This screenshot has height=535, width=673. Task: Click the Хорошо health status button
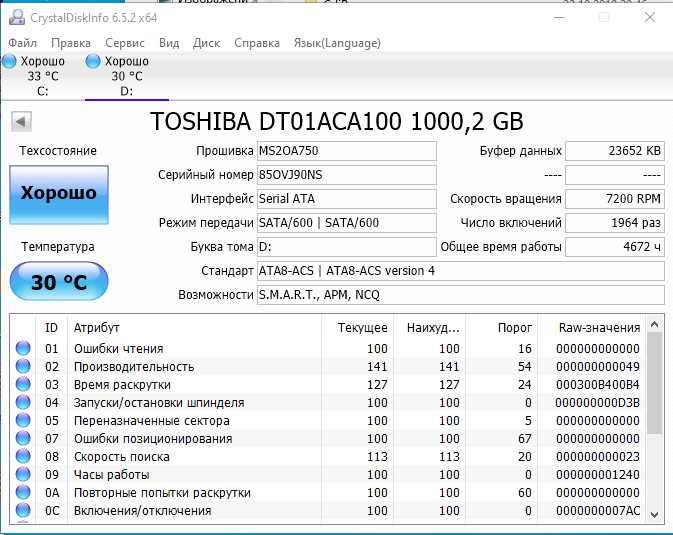click(x=59, y=195)
